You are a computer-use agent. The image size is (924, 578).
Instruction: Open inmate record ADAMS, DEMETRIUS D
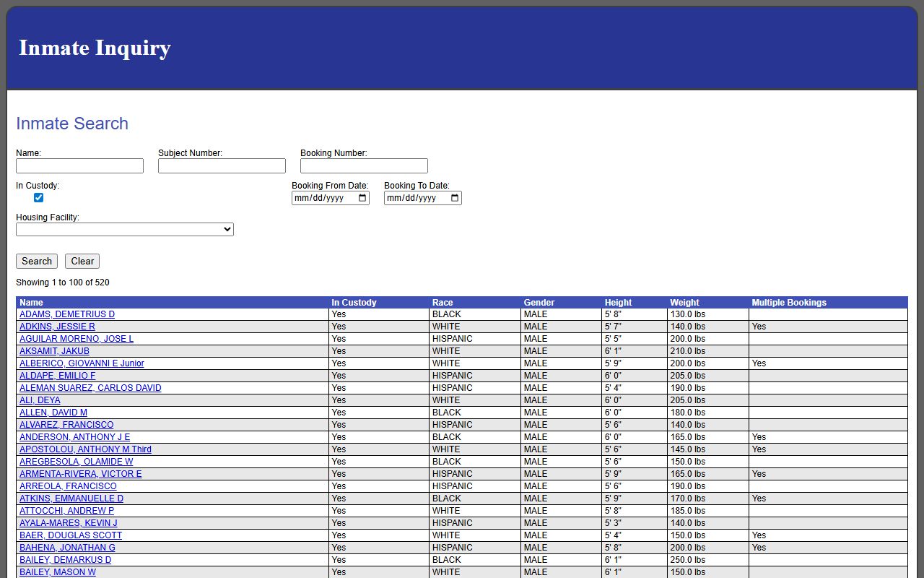point(67,314)
